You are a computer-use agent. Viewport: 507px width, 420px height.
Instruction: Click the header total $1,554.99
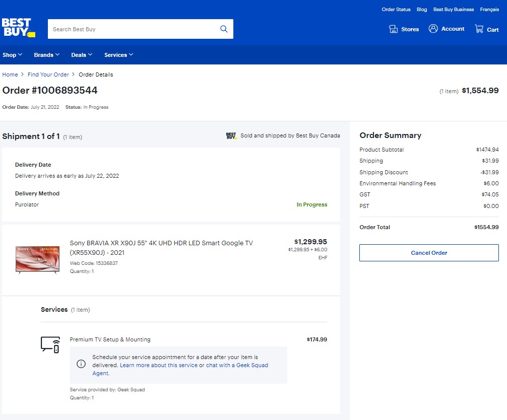[x=480, y=91]
